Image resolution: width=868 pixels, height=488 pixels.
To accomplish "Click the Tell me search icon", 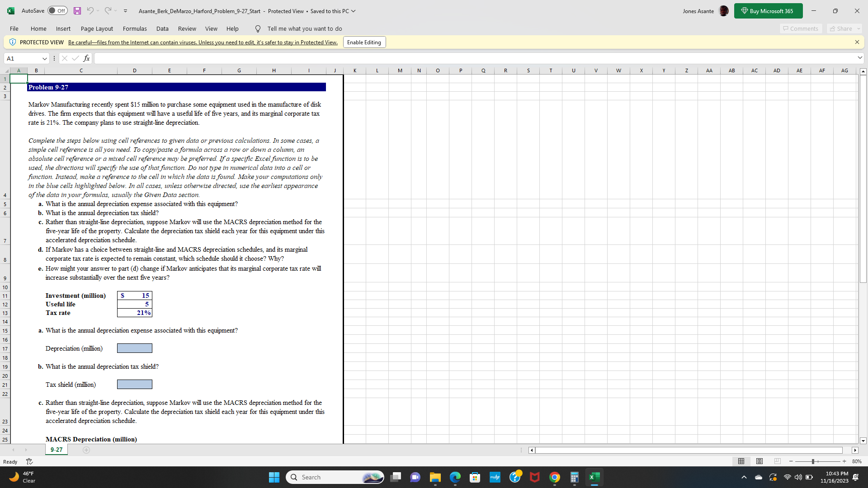I will [x=258, y=28].
